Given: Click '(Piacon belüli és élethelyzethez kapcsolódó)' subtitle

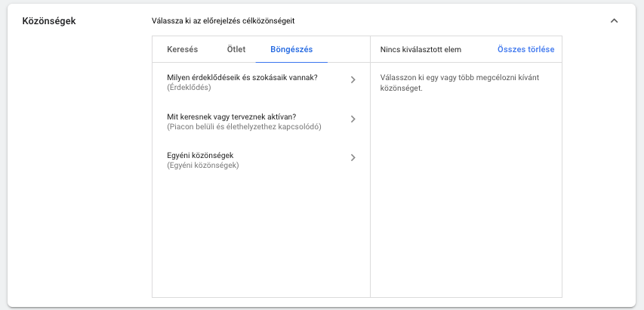Looking at the screenshot, I should point(245,126).
